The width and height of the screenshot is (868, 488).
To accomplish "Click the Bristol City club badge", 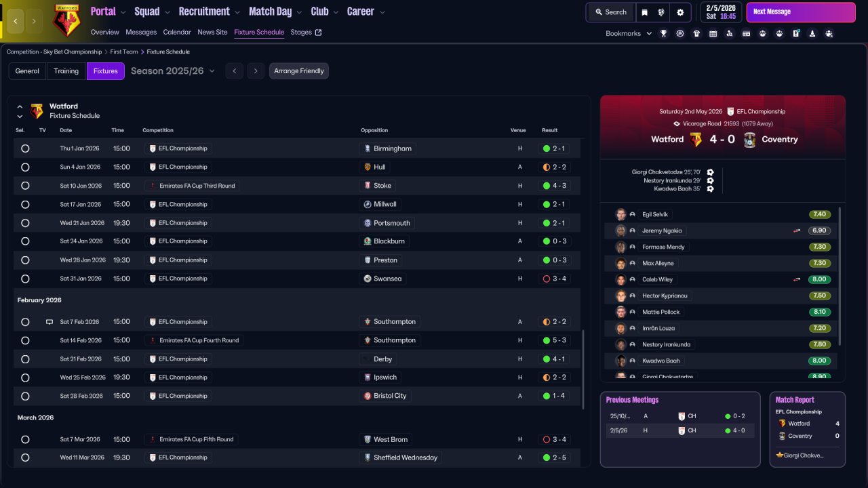I will [367, 396].
